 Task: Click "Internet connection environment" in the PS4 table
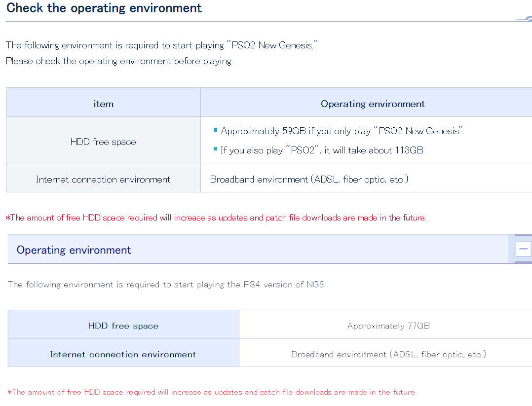123,354
